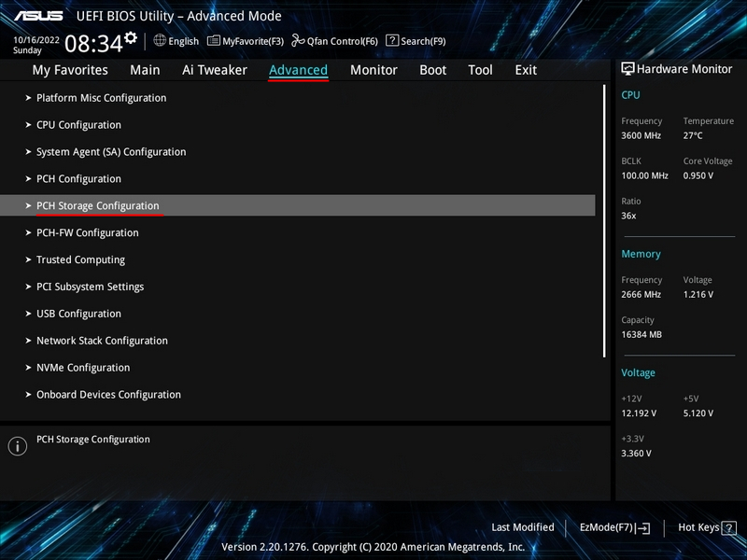
Task: Click the gear icon beside the clock
Action: (131, 37)
